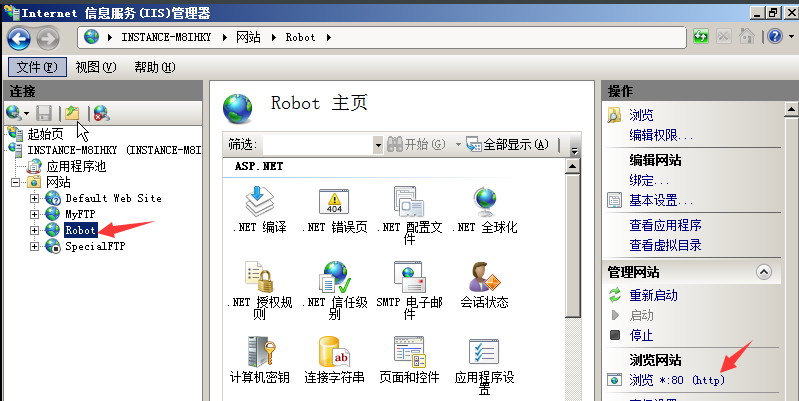
Task: Click the 编辑权限... action link
Action: [661, 135]
